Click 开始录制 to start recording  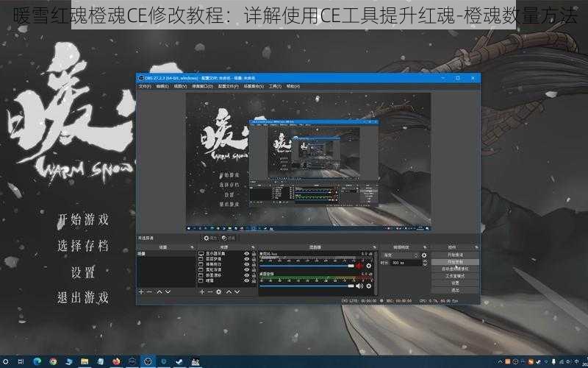click(455, 262)
